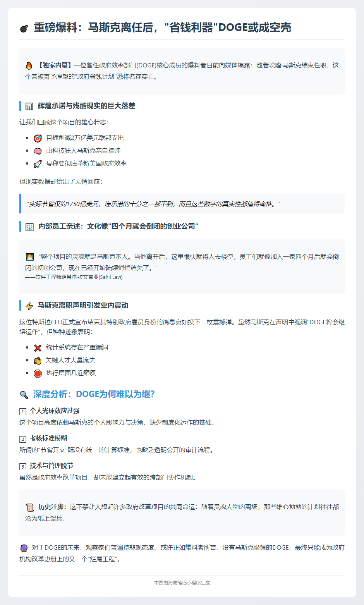Image resolution: width=364 pixels, height=605 pixels.
Task: Click the target icon beside 目标削减2万亿美元
Action: [x=38, y=138]
